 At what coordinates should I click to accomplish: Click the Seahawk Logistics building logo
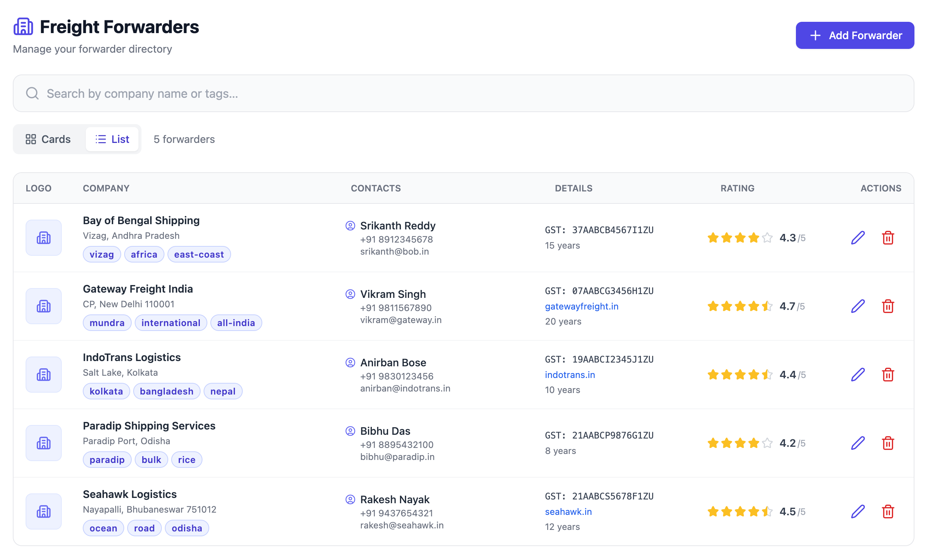tap(43, 511)
